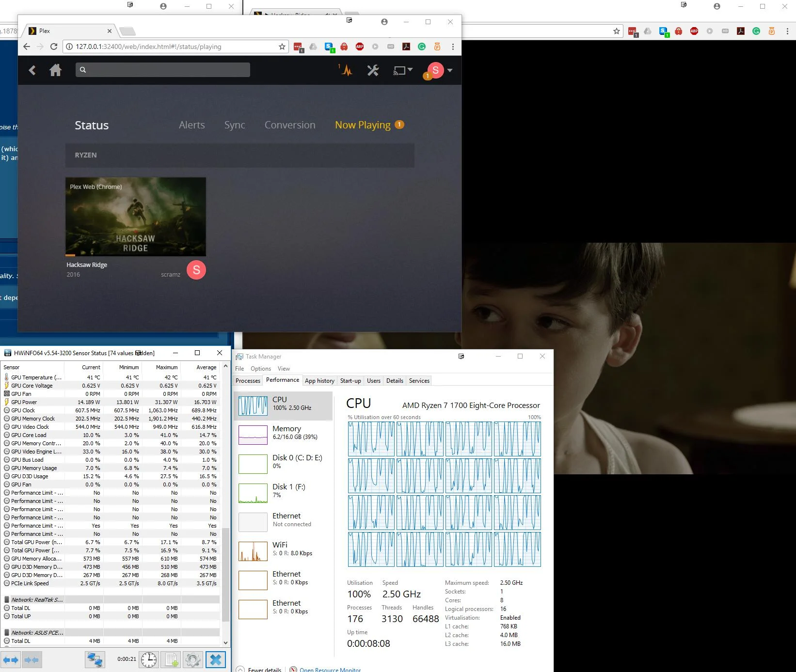Open Task Manager Options menu
This screenshot has width=796, height=672.
click(x=261, y=369)
